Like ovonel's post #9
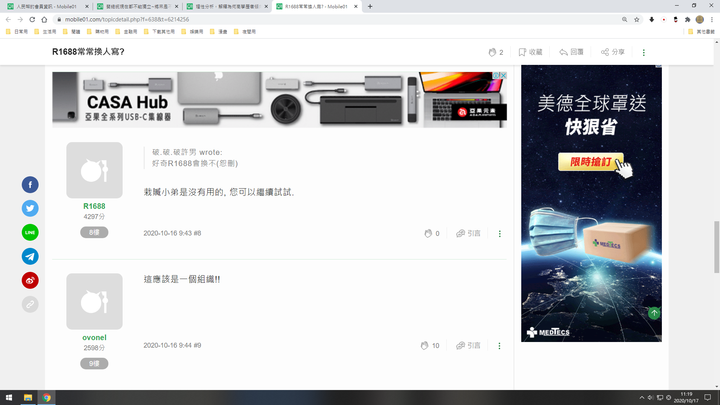Screen dimensions: 720x405 click(x=430, y=345)
